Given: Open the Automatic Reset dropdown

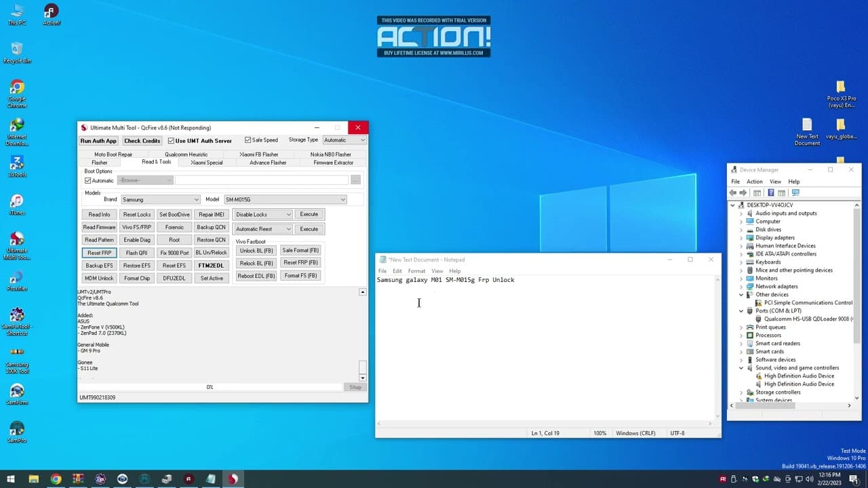Looking at the screenshot, I should (262, 229).
